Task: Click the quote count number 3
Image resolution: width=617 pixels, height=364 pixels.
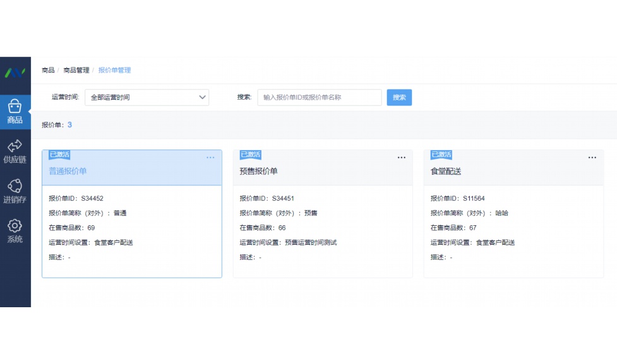Action: (x=69, y=125)
